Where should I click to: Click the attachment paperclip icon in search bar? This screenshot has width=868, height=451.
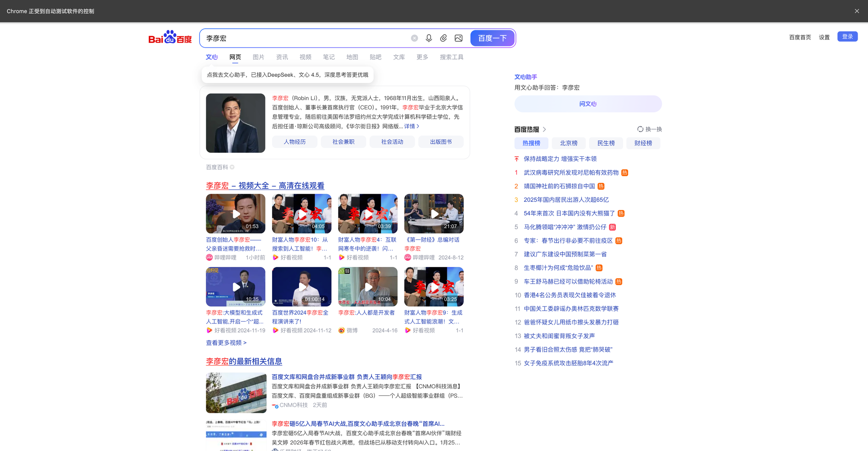coord(444,38)
